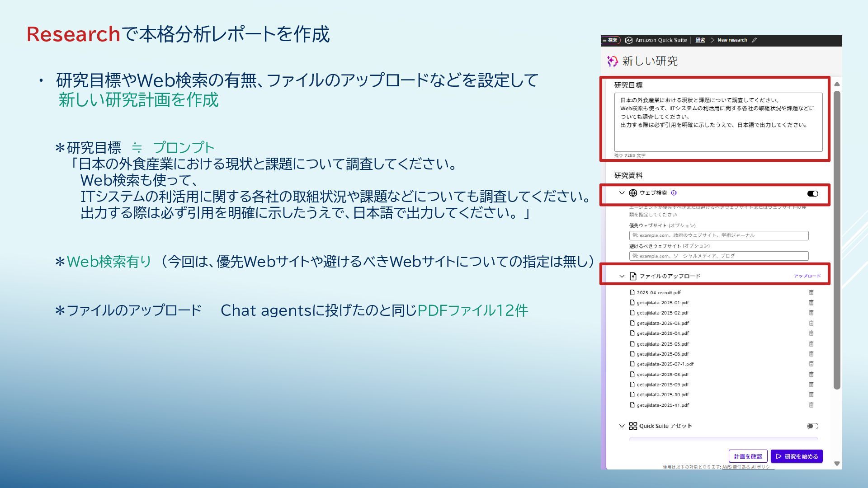Click trash icon for getujidata-2025-05.pdf

pyautogui.click(x=811, y=344)
